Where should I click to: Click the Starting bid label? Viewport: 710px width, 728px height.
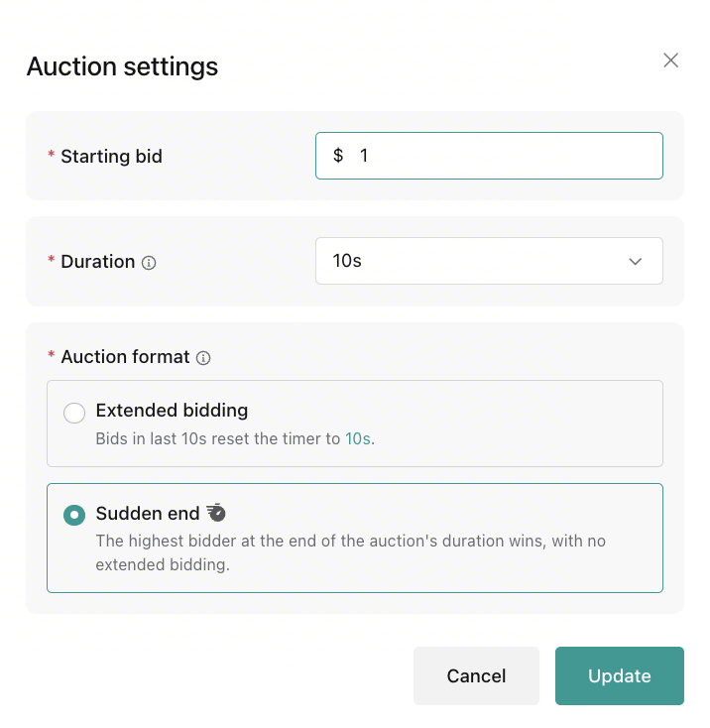pyautogui.click(x=111, y=157)
